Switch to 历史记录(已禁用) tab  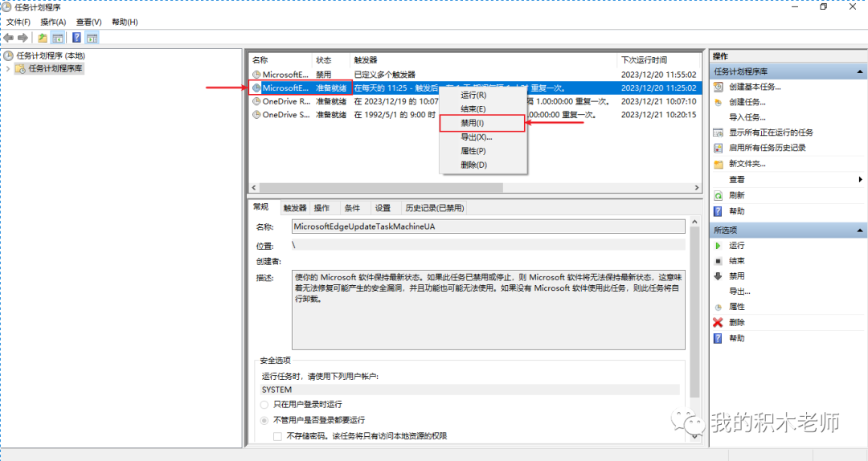coord(435,208)
